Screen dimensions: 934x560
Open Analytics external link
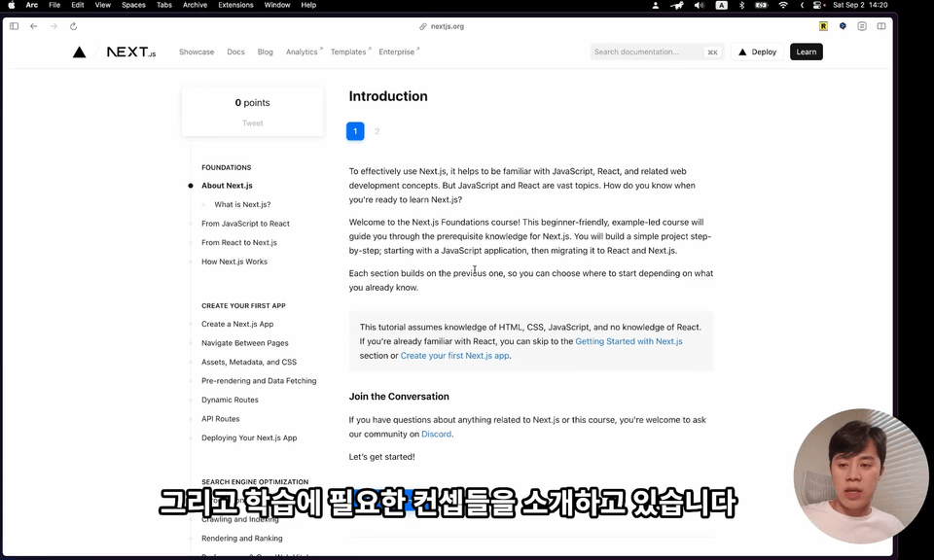coord(304,52)
